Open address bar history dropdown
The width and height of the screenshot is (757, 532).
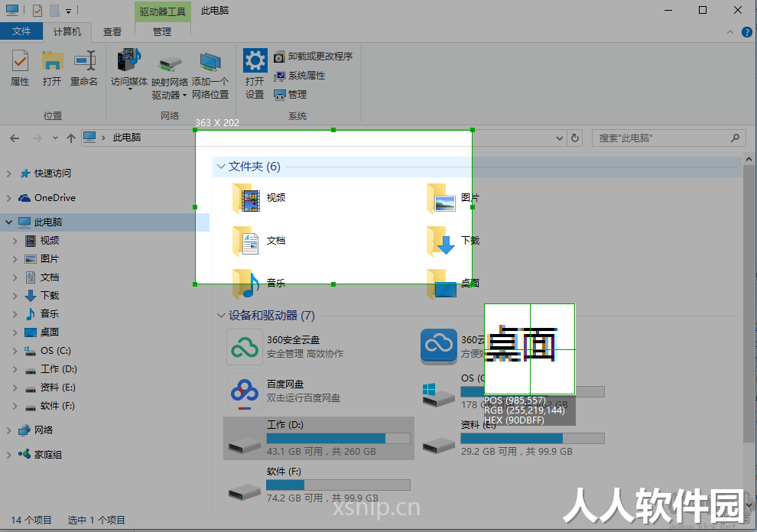point(559,138)
